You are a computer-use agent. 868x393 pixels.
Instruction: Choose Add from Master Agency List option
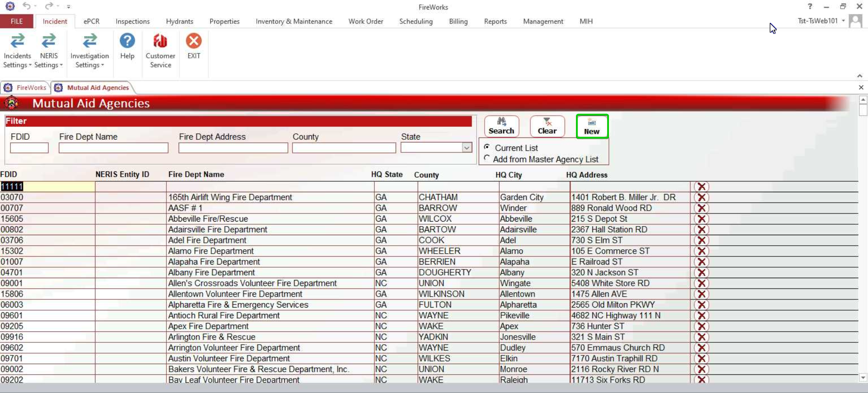click(x=487, y=158)
